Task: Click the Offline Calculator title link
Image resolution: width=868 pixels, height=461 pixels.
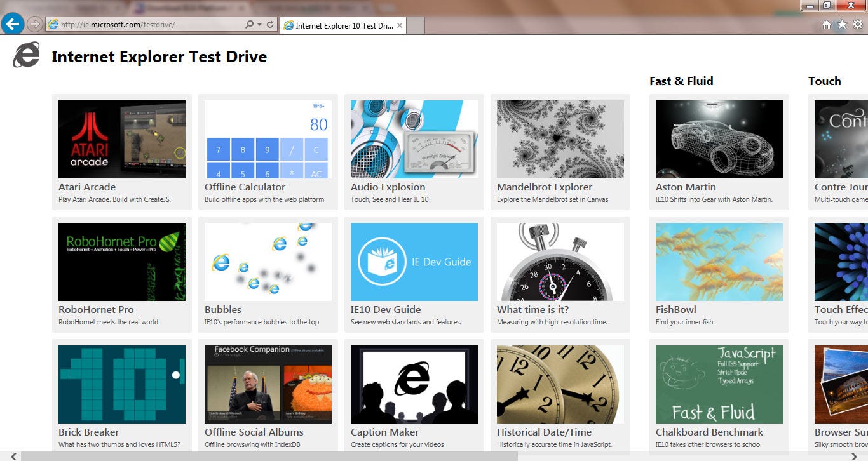Action: (245, 187)
